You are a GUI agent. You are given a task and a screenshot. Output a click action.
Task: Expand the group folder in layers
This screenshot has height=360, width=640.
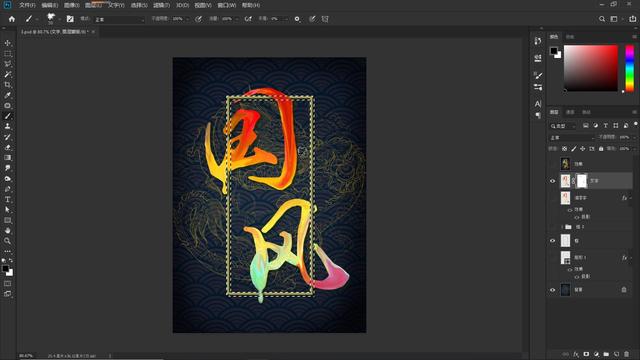pos(562,227)
